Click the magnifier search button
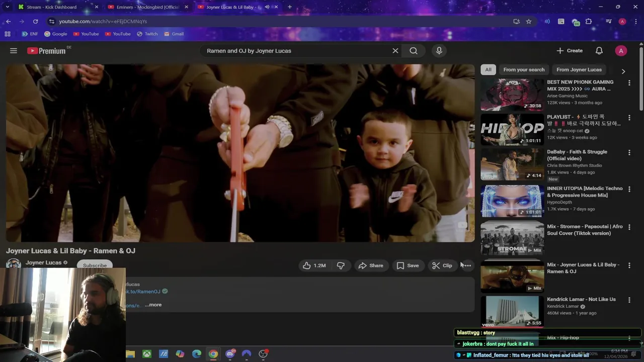Screen dimensions: 644x362 pos(414,51)
